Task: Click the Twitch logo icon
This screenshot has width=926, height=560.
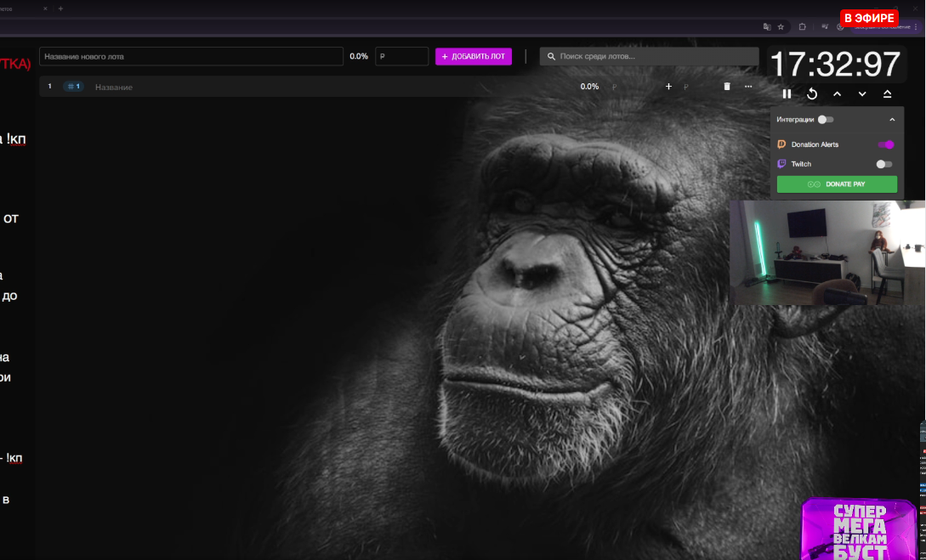Action: point(781,164)
